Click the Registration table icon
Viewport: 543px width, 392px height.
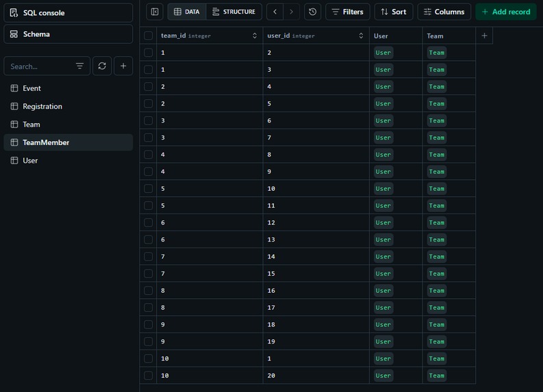click(x=14, y=106)
